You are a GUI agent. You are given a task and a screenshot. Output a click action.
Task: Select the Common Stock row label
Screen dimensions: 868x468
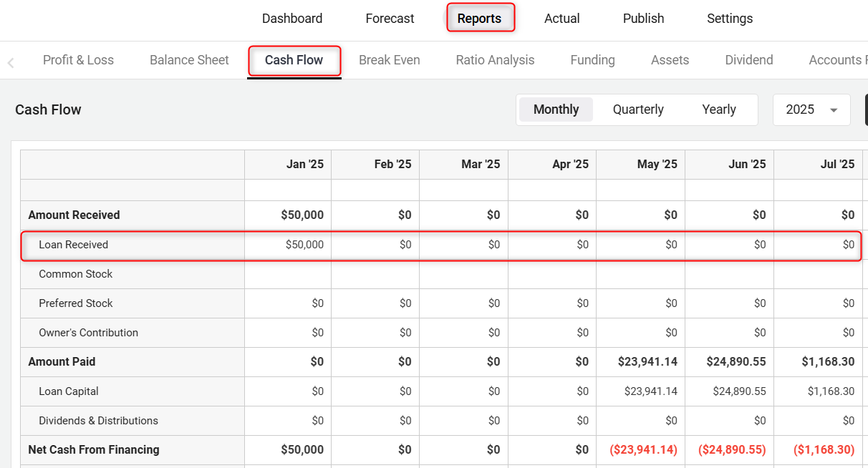75,274
